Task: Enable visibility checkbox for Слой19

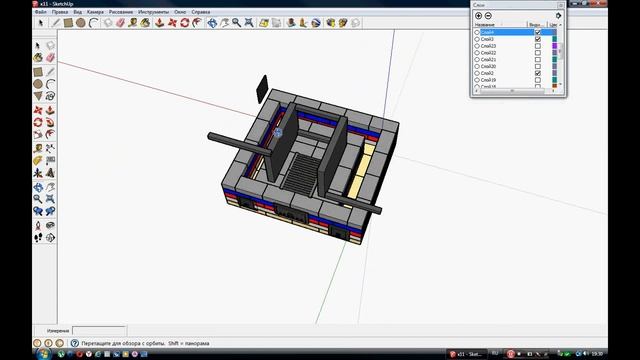Action: point(538,80)
